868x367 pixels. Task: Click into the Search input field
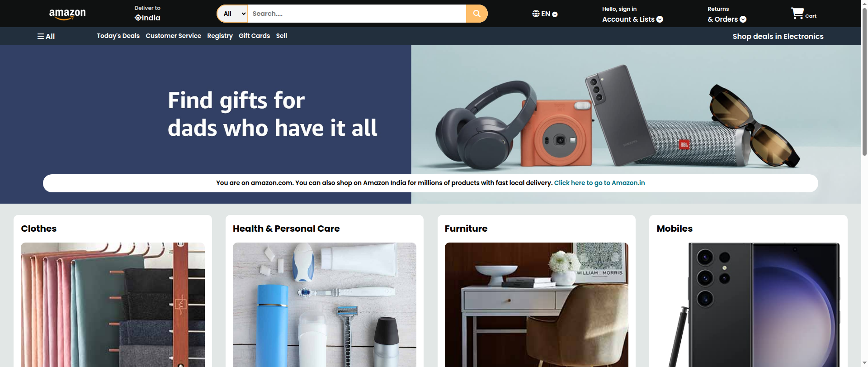[357, 14]
